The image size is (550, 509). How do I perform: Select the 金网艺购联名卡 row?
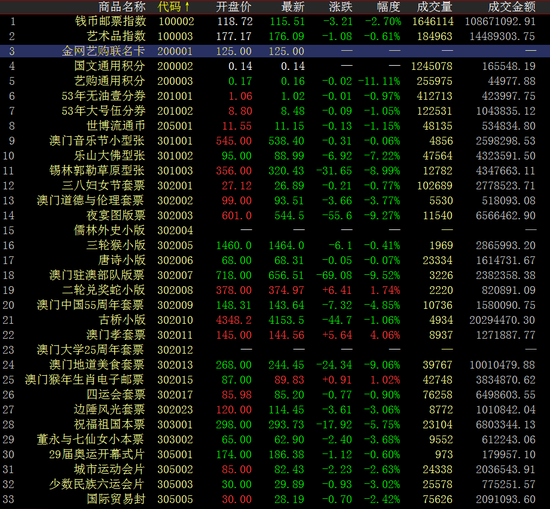(x=275, y=51)
